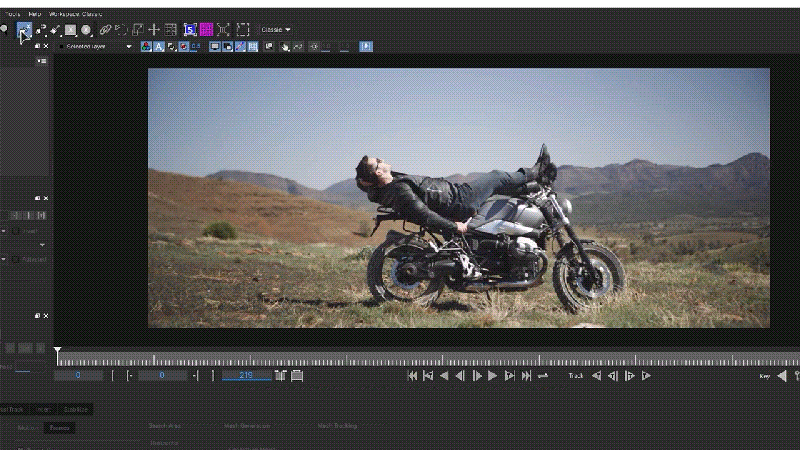Click the rotate tool icon
Screen dimensions: 800x450
(121, 30)
